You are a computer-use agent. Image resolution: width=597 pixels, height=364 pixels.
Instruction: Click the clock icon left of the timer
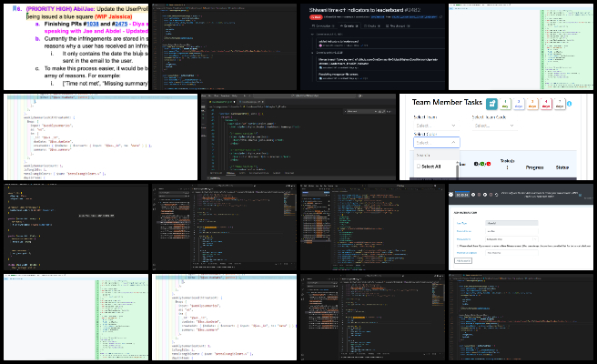tap(450, 195)
